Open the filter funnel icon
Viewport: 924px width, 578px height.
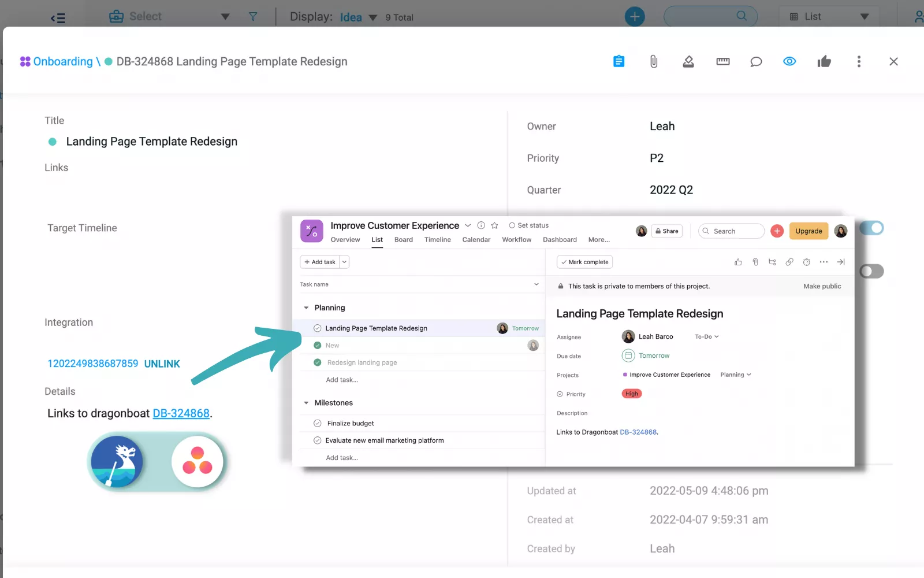(253, 17)
